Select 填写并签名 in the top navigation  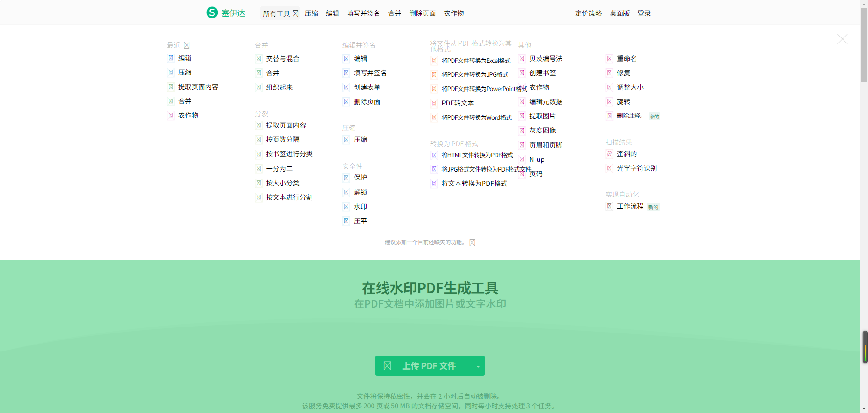click(363, 13)
